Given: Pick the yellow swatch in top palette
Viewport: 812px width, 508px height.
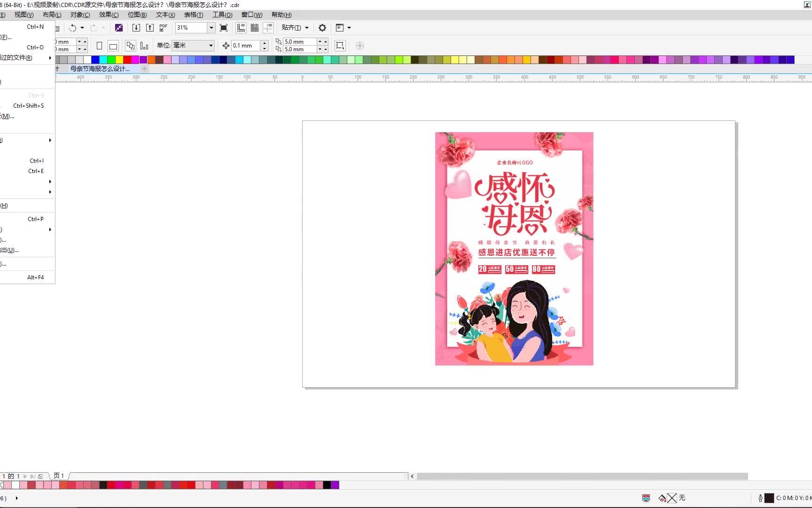Looking at the screenshot, I should 119,60.
